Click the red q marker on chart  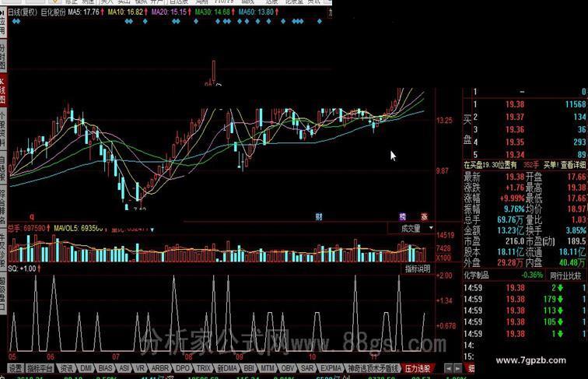32,216
